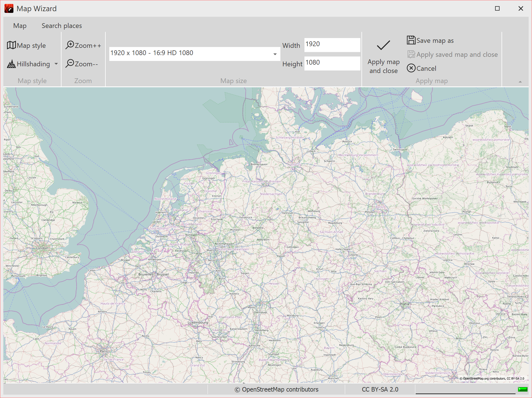Click the Cancel circle-x icon

click(411, 68)
